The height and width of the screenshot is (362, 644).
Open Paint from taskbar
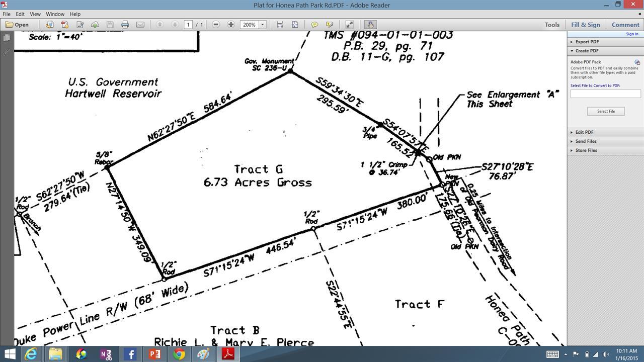tap(203, 354)
